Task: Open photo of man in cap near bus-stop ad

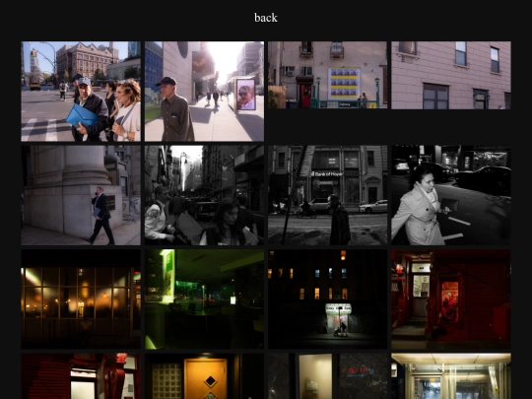Action: 204,92
